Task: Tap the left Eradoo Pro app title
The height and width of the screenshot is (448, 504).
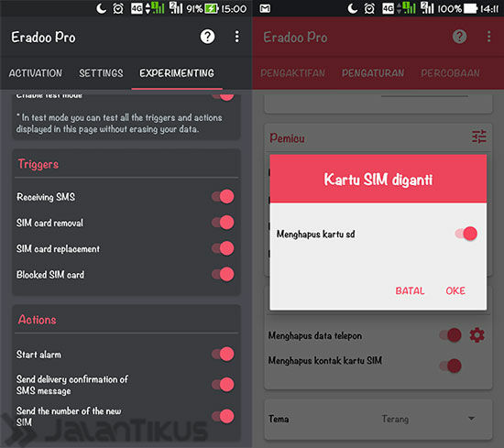Action: [x=43, y=38]
